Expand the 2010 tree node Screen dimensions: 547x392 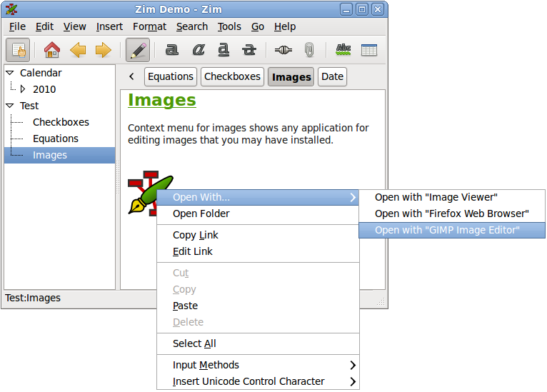[23, 89]
